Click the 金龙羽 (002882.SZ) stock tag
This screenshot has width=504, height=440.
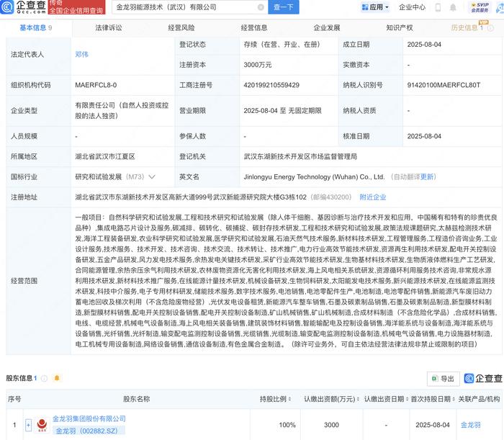(x=87, y=431)
